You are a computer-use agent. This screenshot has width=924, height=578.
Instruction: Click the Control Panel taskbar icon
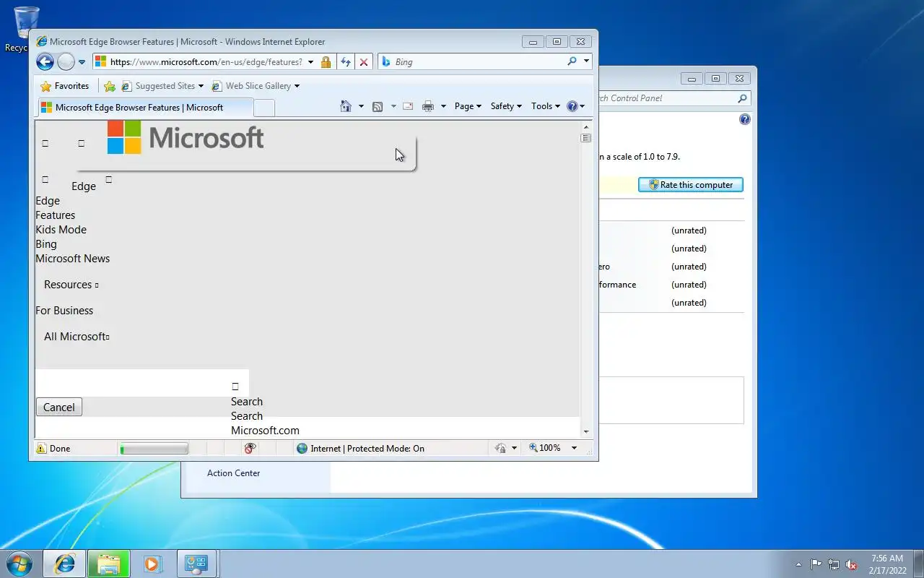click(196, 564)
